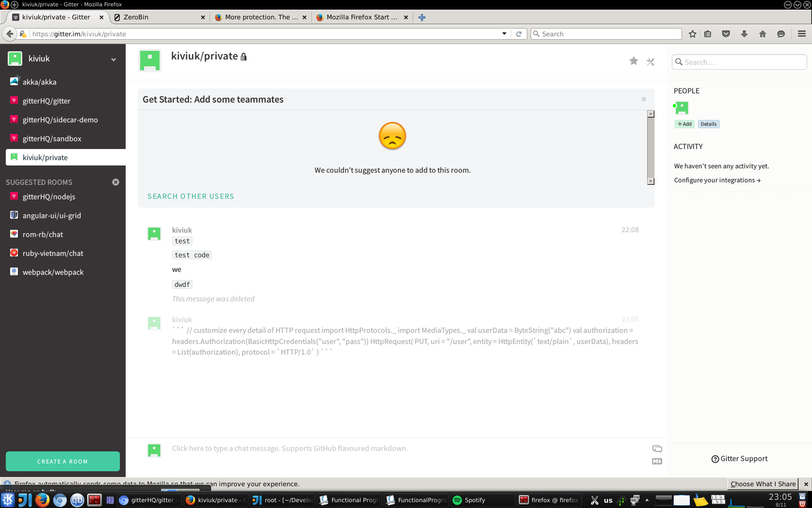This screenshot has width=812, height=508.
Task: Open suggested room angular-ui/ui-grid
Action: [63, 215]
